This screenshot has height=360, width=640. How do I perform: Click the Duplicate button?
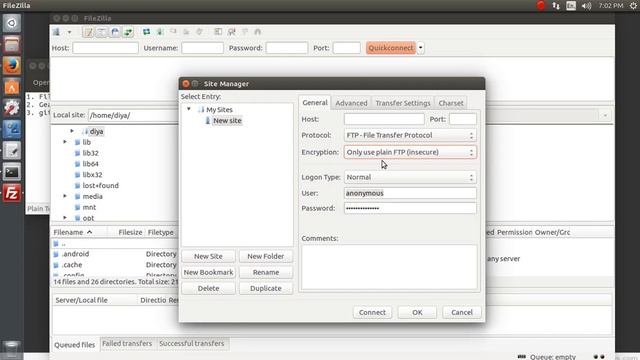tap(266, 288)
